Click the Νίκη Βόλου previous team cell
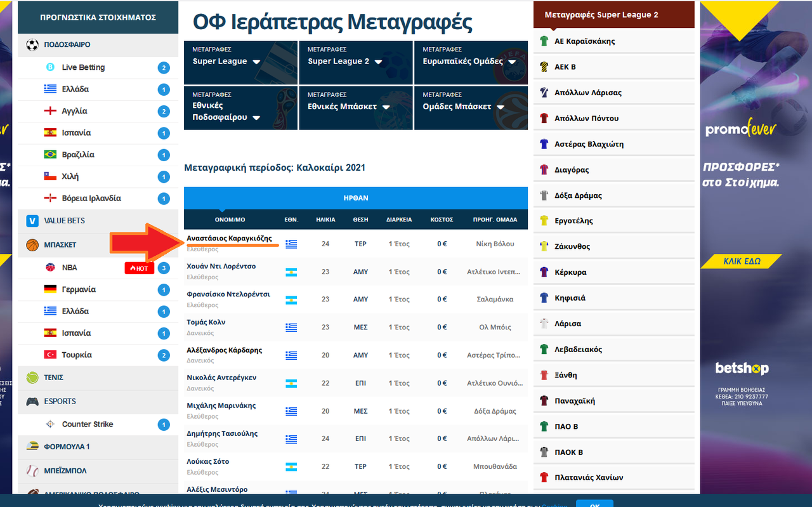Image resolution: width=812 pixels, height=507 pixels. click(495, 244)
